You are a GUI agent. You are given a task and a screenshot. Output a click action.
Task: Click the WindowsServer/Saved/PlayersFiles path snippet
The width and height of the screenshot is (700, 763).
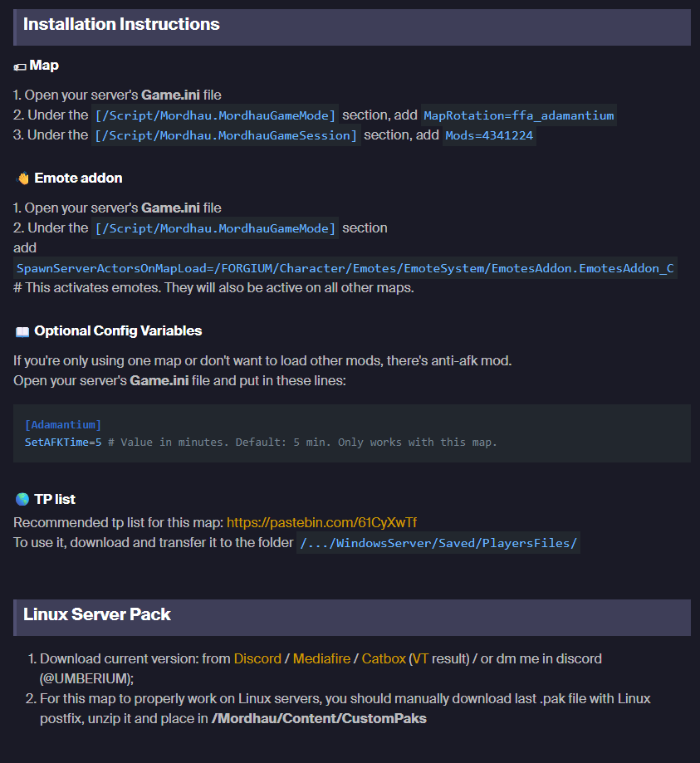(438, 543)
